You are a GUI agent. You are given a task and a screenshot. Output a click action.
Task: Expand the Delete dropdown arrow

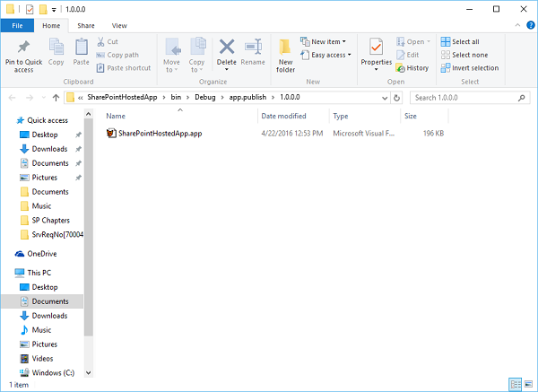click(227, 70)
